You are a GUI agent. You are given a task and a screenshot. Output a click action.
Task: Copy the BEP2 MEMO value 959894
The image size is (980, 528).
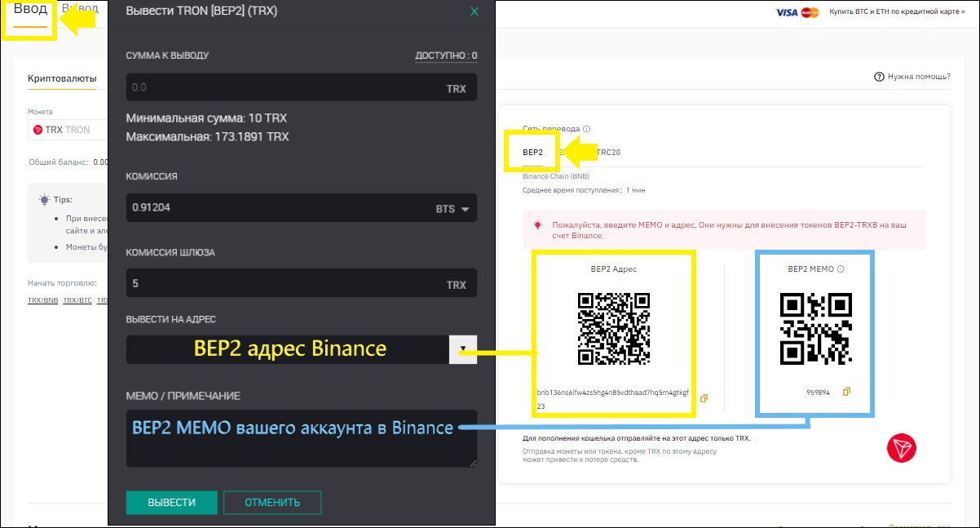846,392
